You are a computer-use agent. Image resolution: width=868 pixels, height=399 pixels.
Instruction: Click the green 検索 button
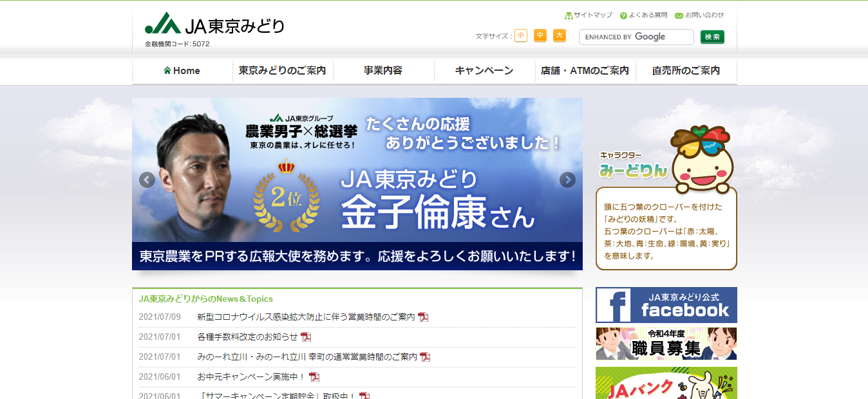(x=712, y=37)
